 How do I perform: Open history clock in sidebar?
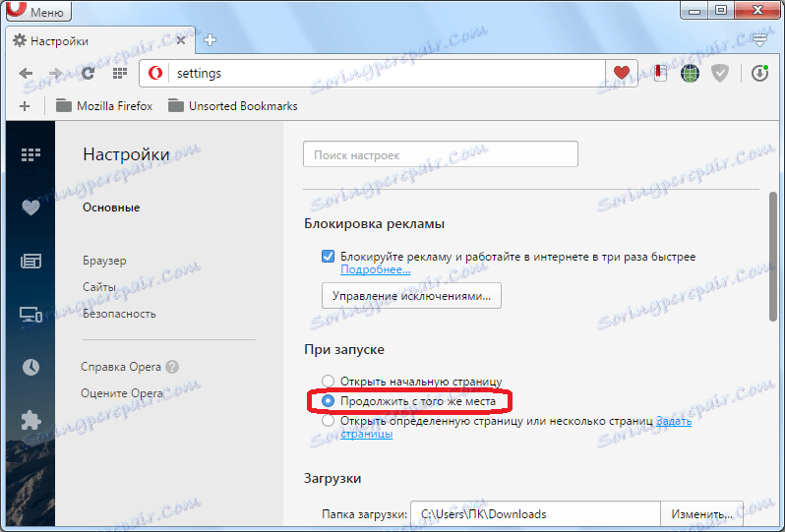pos(30,367)
